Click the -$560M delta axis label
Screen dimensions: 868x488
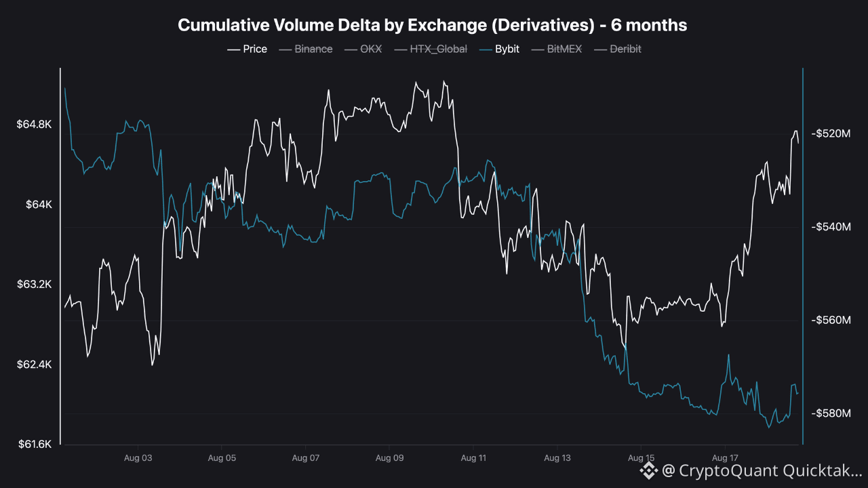coord(831,320)
